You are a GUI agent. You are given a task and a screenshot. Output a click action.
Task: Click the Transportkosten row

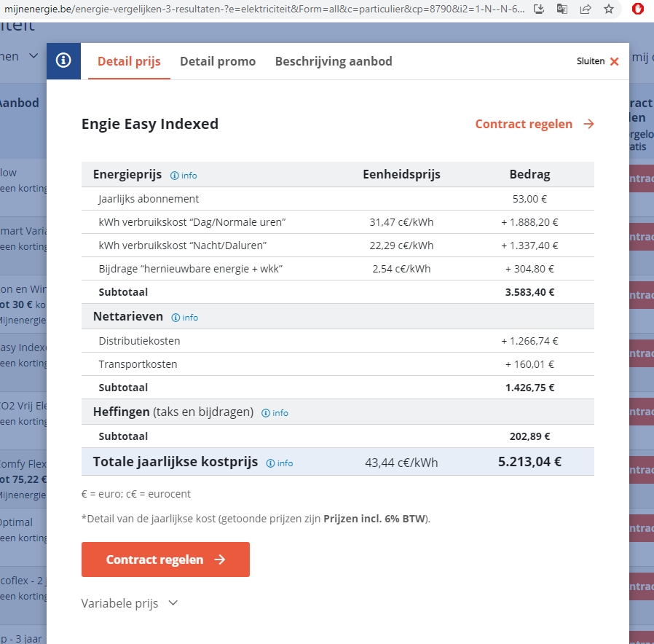click(x=338, y=364)
